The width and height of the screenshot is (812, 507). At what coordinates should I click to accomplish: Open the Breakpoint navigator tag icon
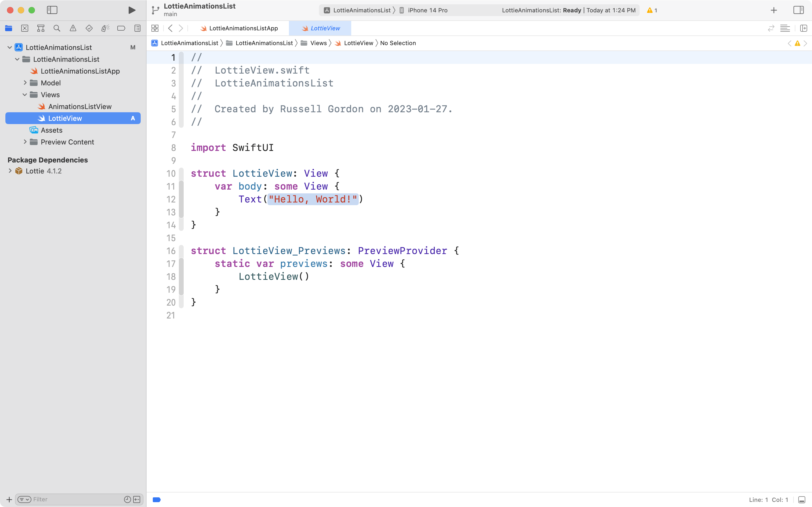(121, 28)
